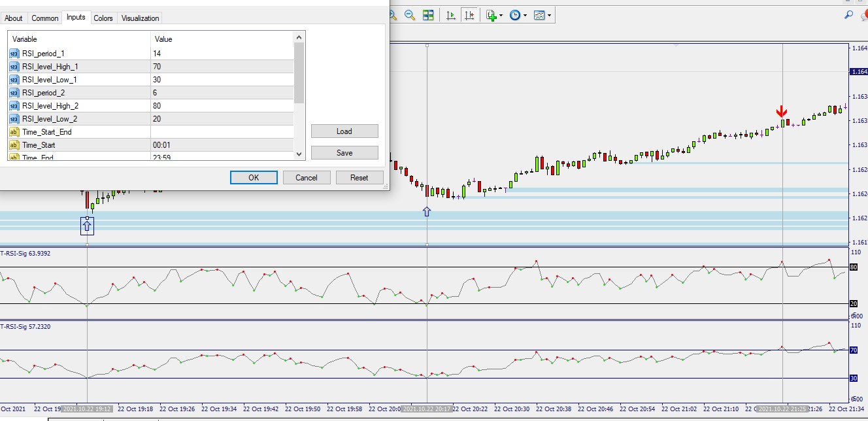Click the blue up arrow signal at 20:17
This screenshot has height=421, width=868.
(x=427, y=211)
